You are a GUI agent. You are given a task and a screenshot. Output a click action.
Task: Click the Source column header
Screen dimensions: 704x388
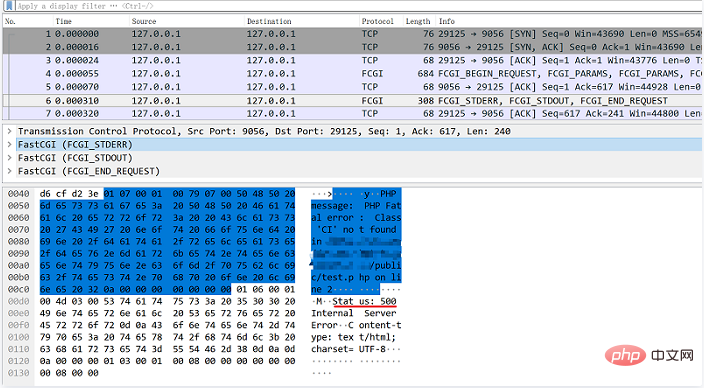(187, 21)
